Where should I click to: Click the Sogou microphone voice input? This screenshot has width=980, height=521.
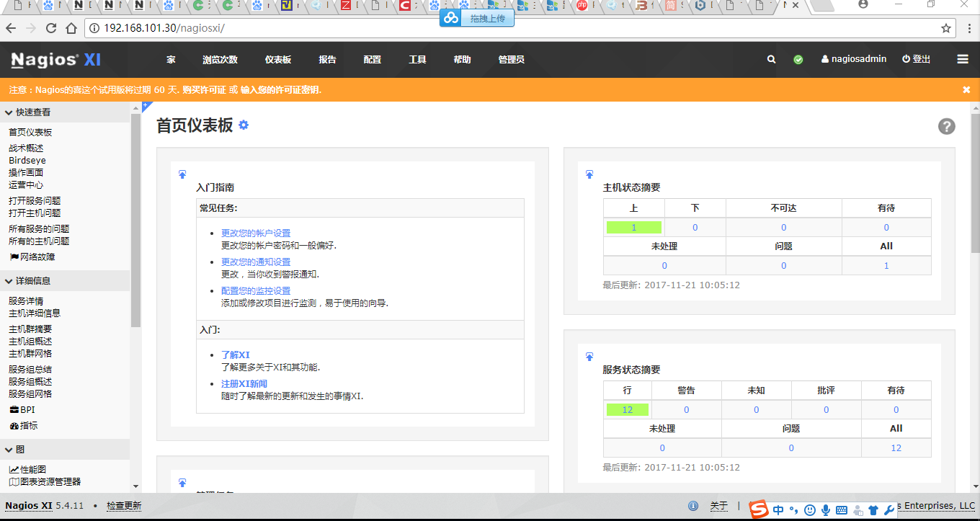click(826, 510)
